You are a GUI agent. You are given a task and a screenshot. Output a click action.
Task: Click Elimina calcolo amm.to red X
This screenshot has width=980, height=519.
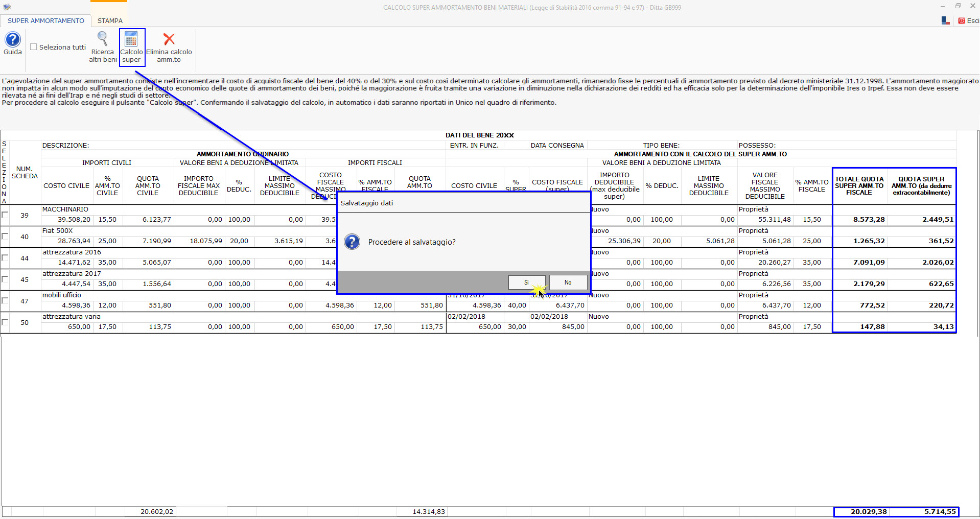pos(169,39)
